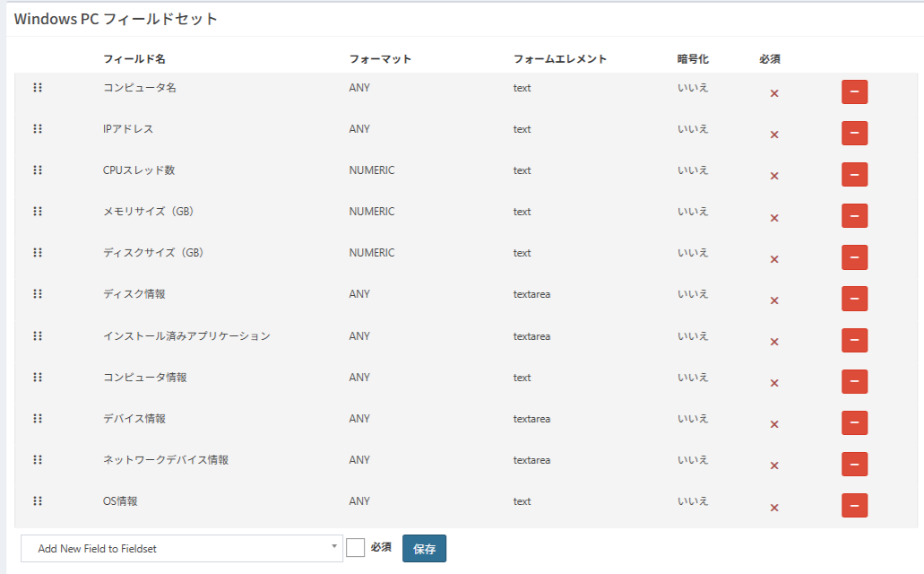Remove the ディスク情報 field with red minus
Image resolution: width=924 pixels, height=574 pixels.
(854, 299)
